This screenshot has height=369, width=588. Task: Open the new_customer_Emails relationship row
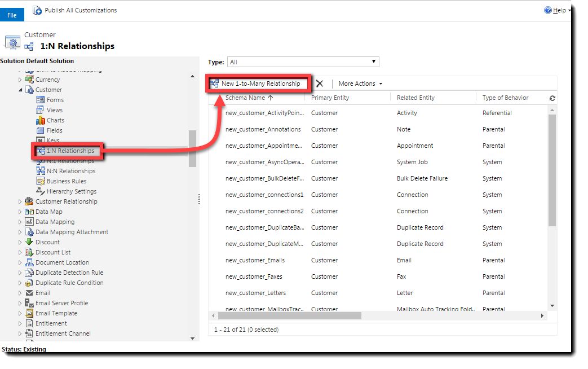coord(378,260)
